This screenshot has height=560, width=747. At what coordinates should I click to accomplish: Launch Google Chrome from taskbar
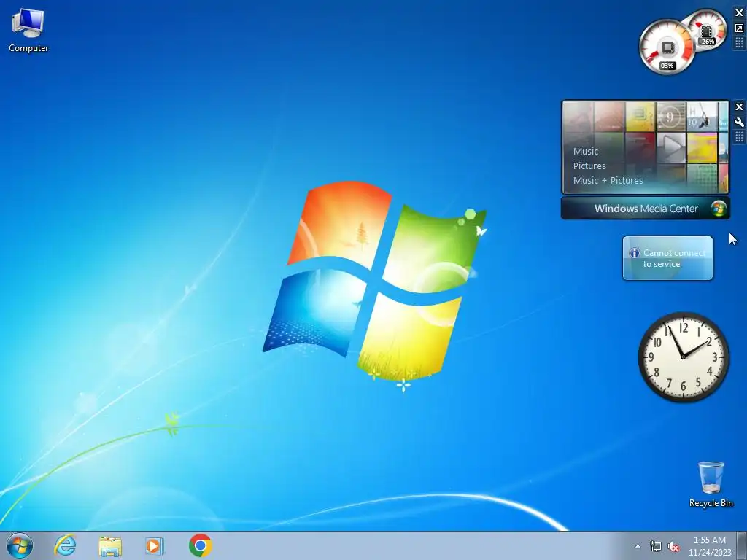click(x=200, y=545)
